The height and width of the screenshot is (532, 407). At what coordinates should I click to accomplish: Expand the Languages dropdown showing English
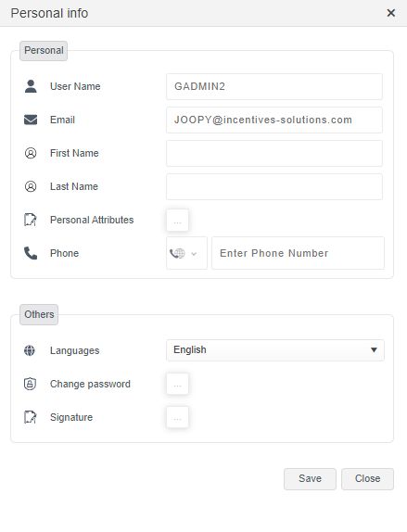275,350
